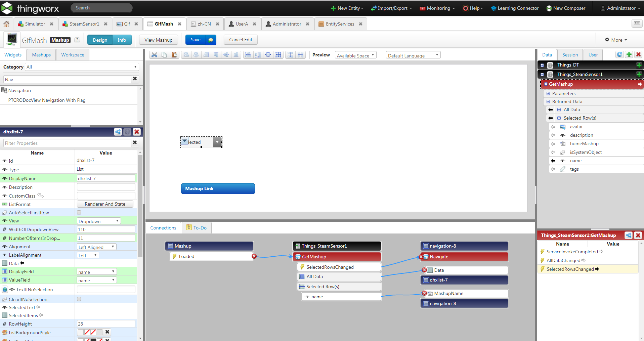Click the home icon tab
644x341 pixels.
coord(6,24)
